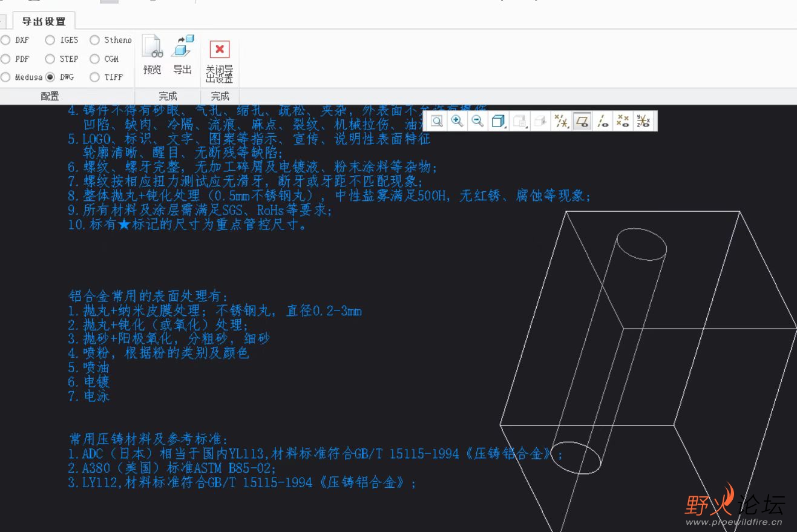The width and height of the screenshot is (797, 532).
Task: Click the zoom in magnifier icon
Action: 457,121
